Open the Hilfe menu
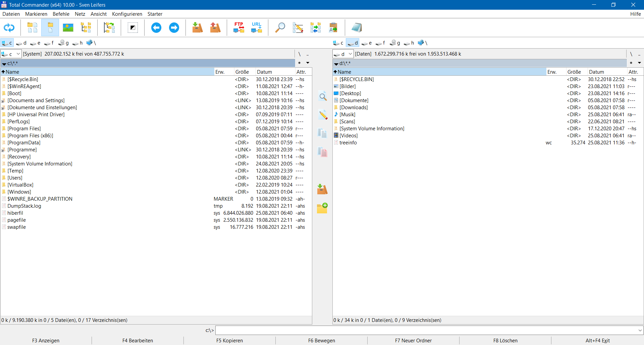 [x=635, y=14]
